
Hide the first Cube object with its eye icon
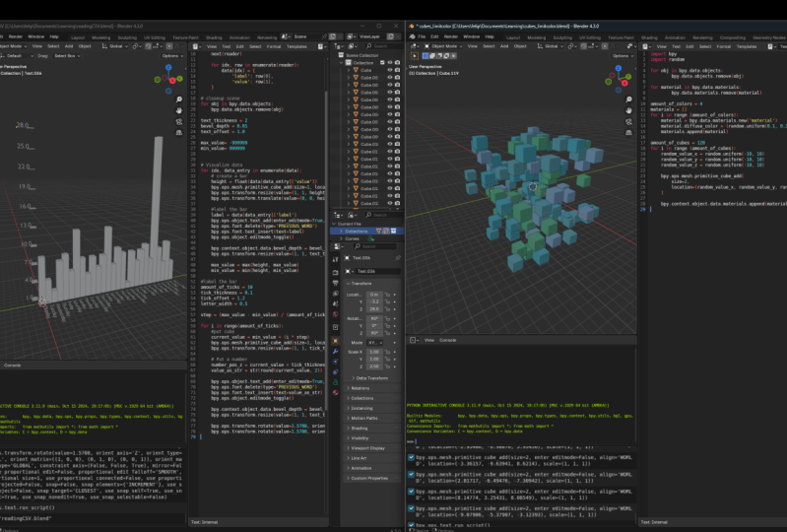pyautogui.click(x=389, y=70)
